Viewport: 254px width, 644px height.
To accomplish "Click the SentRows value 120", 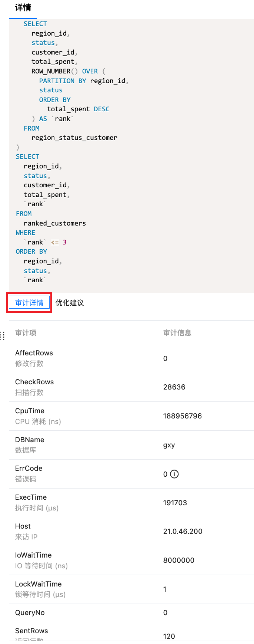I will tap(169, 636).
